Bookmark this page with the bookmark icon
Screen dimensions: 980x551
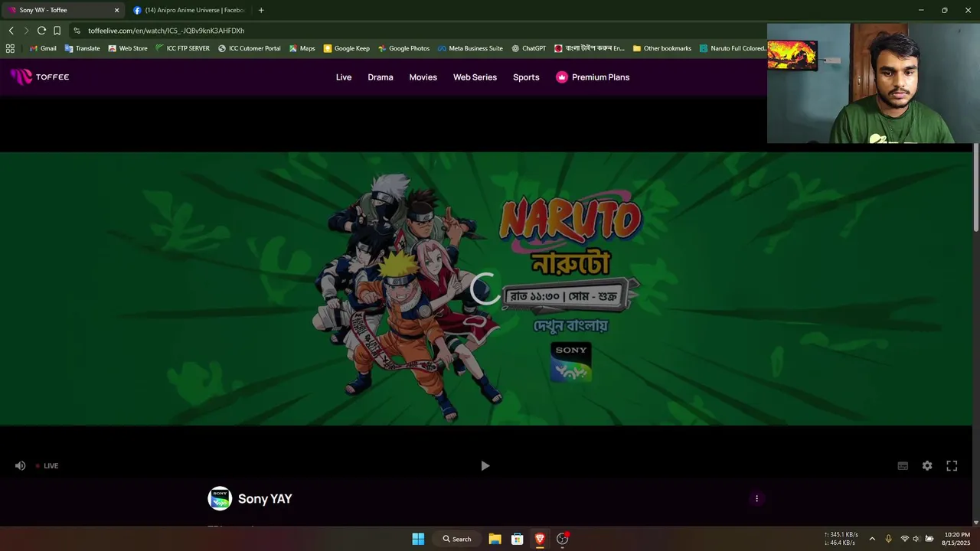coord(57,31)
